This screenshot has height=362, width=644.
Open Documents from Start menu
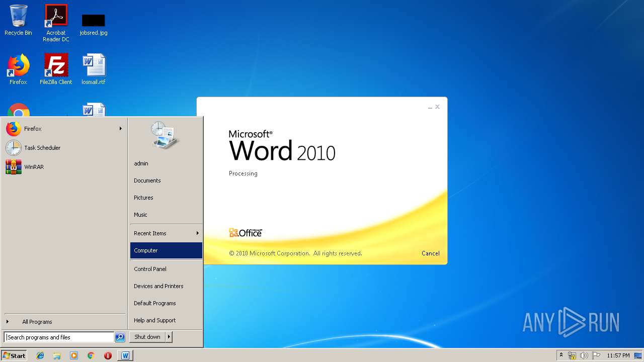(166, 180)
